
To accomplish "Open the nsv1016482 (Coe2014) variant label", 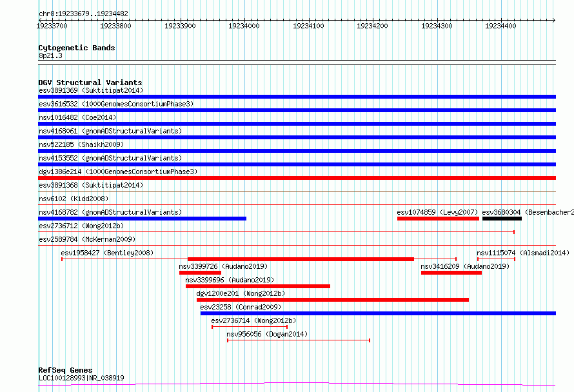I will [77, 117].
